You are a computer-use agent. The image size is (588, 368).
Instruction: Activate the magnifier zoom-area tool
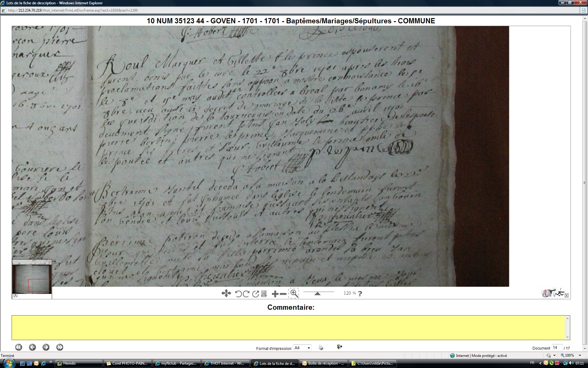pos(294,293)
